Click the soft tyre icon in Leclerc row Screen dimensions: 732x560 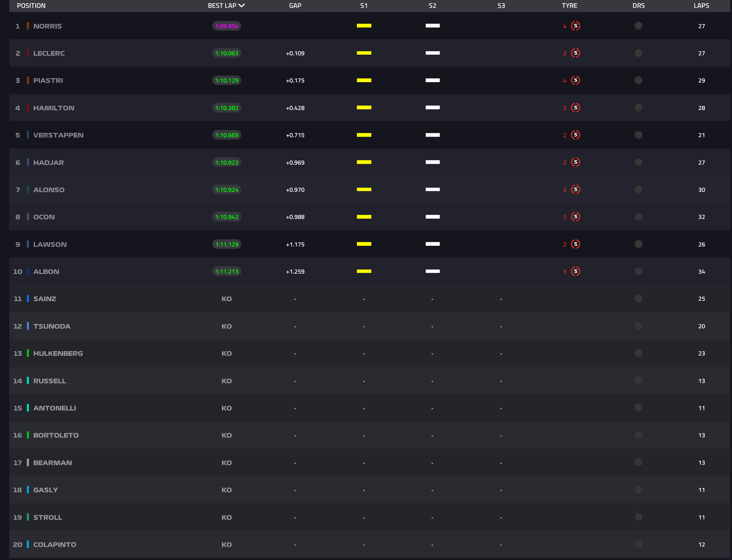click(x=575, y=53)
